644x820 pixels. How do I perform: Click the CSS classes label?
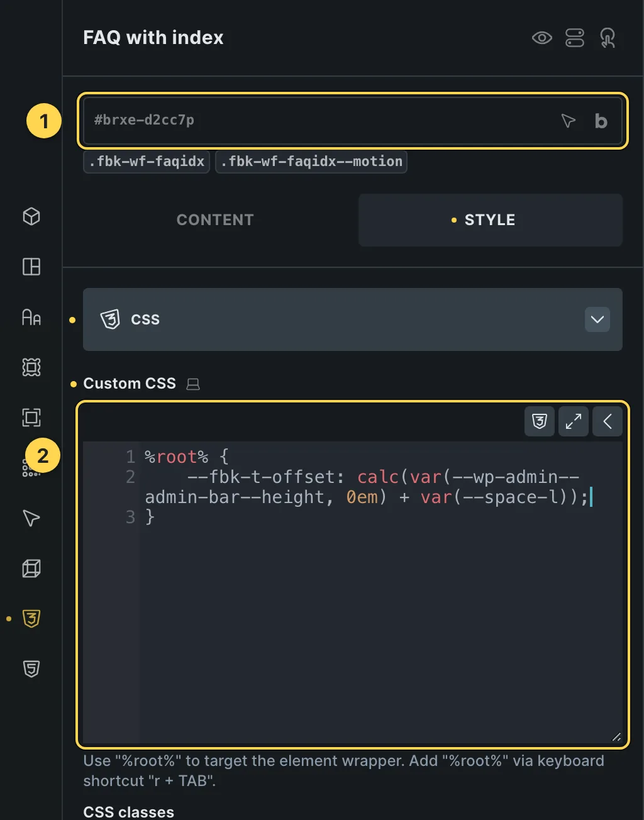[128, 812]
